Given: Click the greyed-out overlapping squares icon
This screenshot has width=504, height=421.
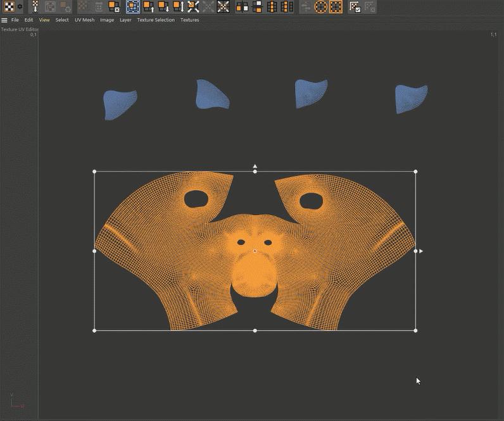Looking at the screenshot, I should coord(50,6).
